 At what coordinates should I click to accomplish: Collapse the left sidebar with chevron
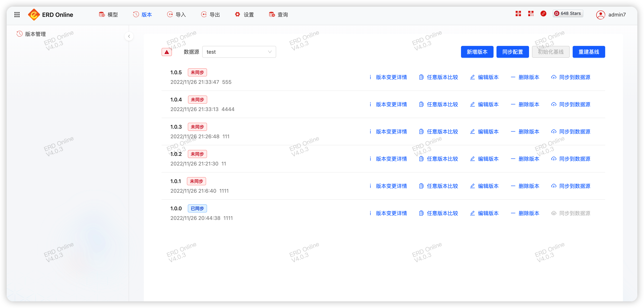pyautogui.click(x=129, y=36)
